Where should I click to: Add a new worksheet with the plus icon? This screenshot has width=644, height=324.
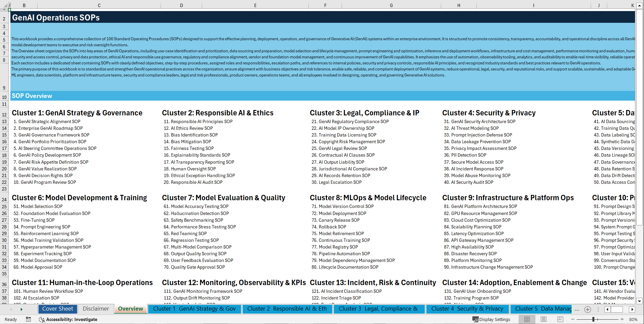coord(587,309)
